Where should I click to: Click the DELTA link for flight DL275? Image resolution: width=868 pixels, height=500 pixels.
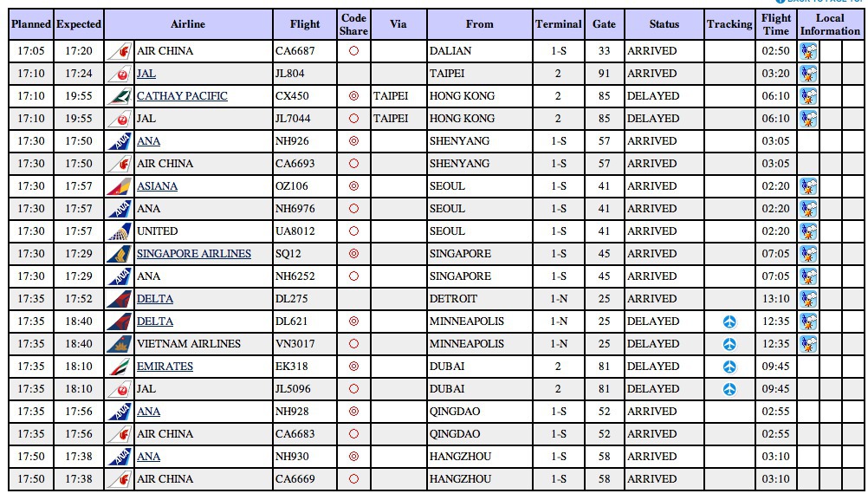(x=155, y=299)
